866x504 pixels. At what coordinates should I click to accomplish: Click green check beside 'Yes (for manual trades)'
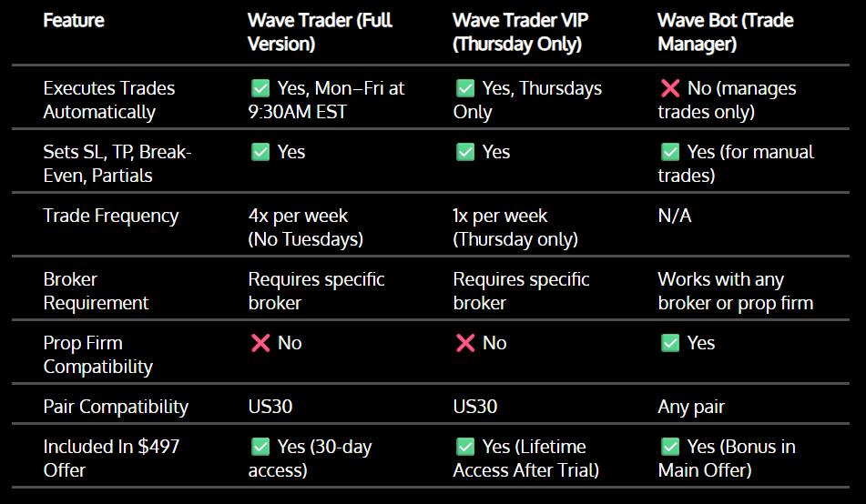point(670,152)
